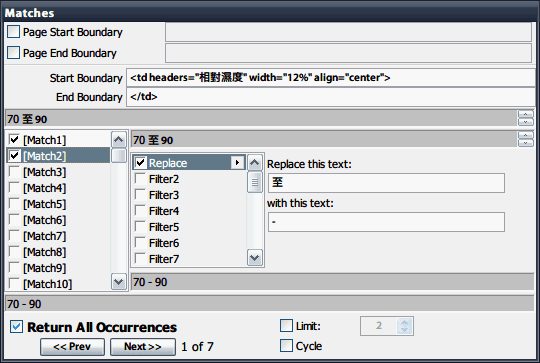Click the filter list scroll down arrow

tap(255, 258)
